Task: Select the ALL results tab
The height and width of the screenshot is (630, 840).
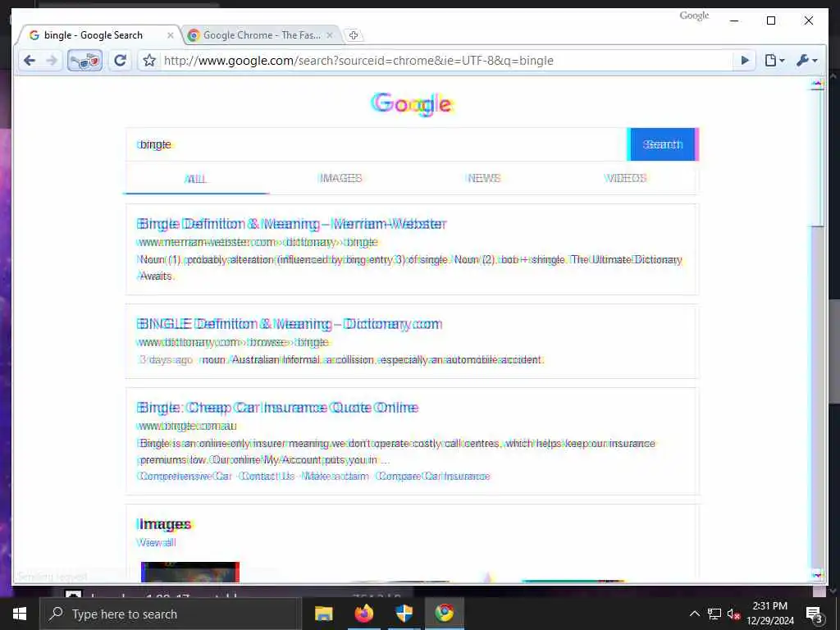Action: click(195, 178)
